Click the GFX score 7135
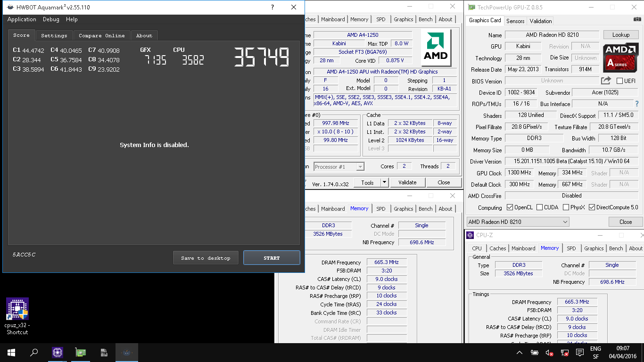Screen dimensions: 644x362 [155, 60]
